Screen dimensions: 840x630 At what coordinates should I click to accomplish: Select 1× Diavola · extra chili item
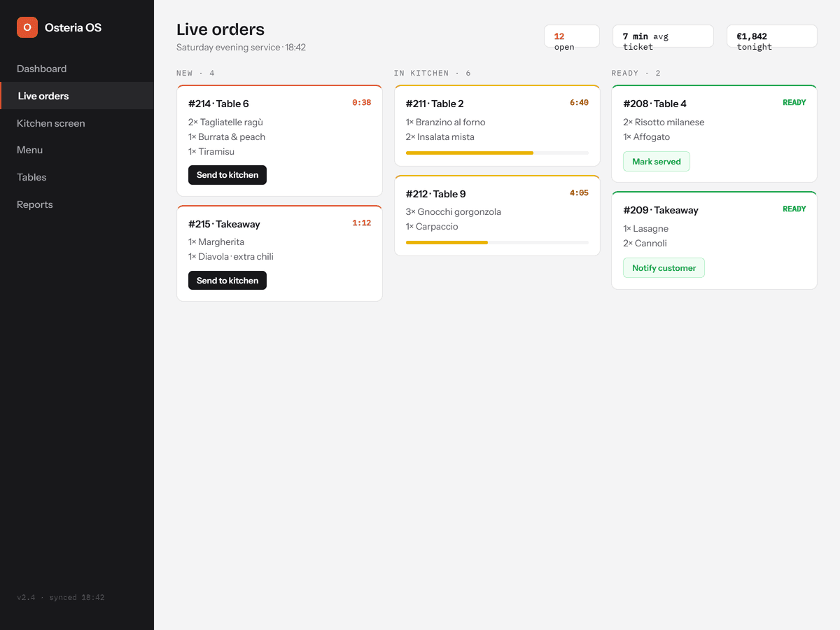[x=231, y=257]
